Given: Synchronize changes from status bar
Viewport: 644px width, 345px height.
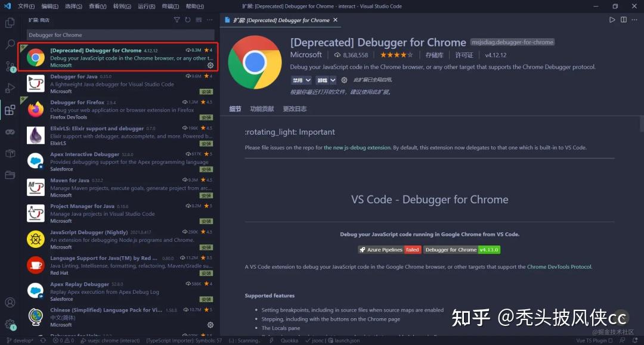Looking at the screenshot, I should point(43,340).
